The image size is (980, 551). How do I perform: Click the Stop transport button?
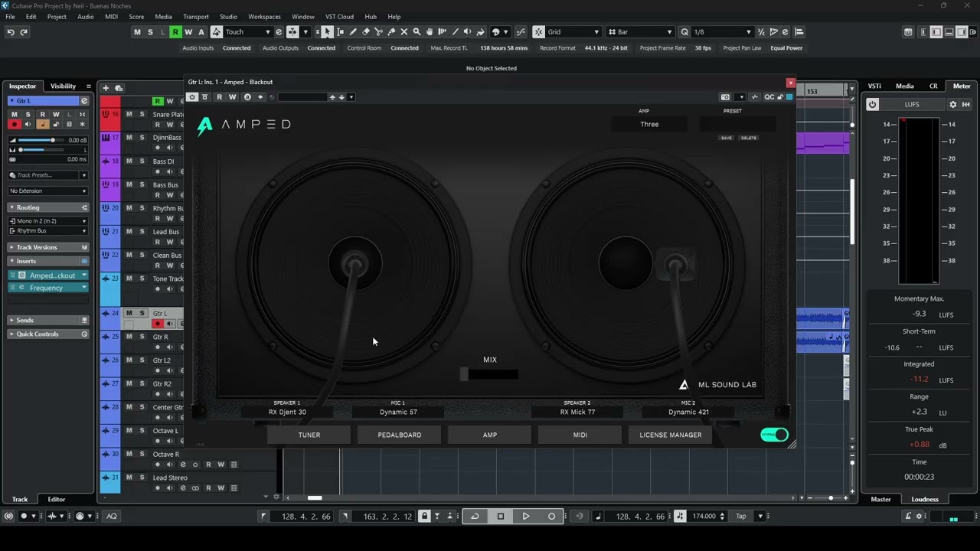pyautogui.click(x=501, y=516)
